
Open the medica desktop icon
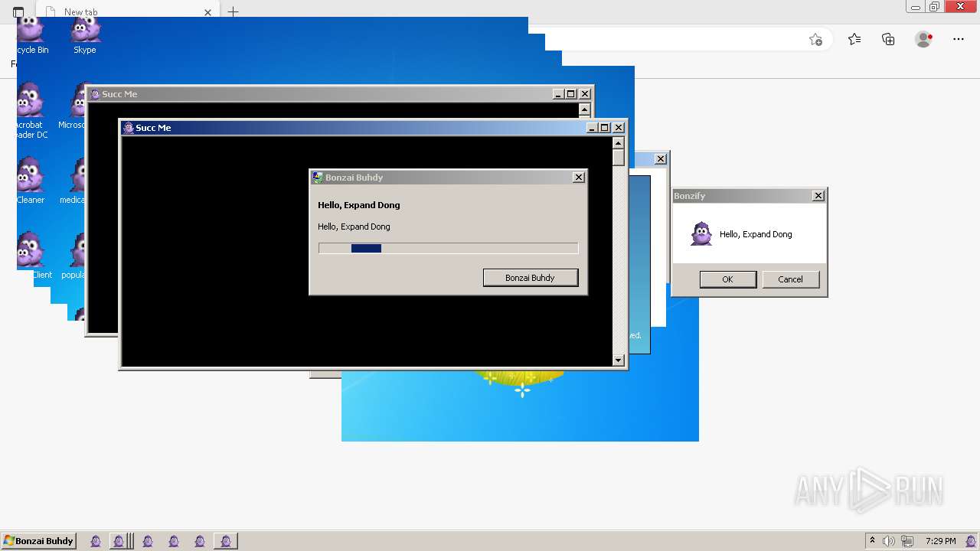click(x=73, y=181)
